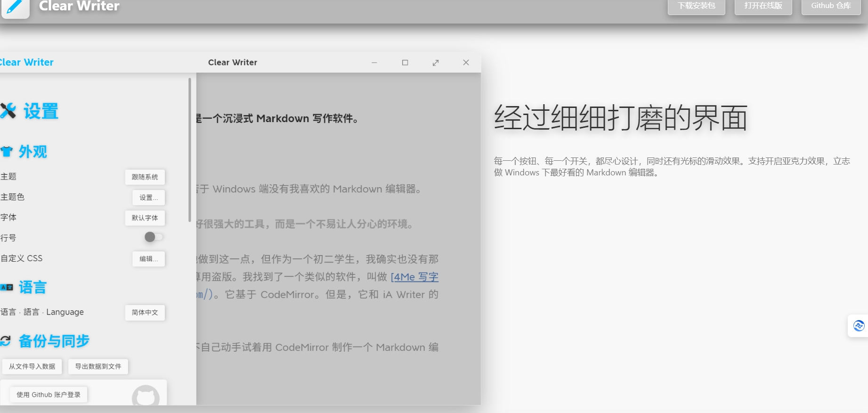The width and height of the screenshot is (868, 413).
Task: Minimize the Clear Writer window
Action: click(x=374, y=63)
